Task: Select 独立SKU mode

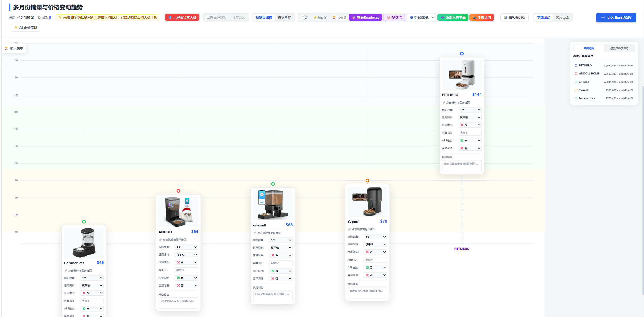Action: [x=238, y=17]
